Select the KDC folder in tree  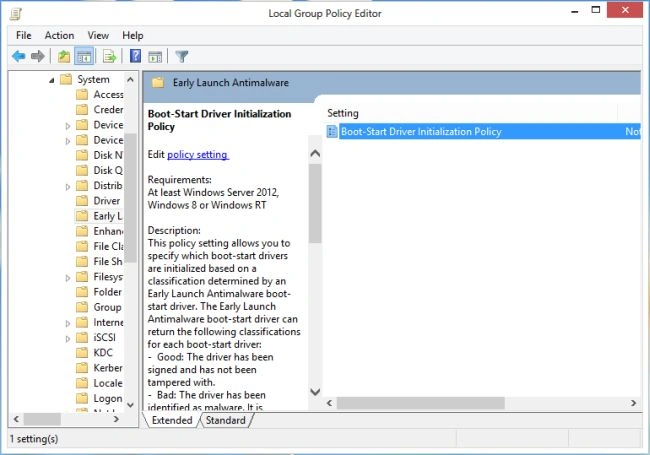(x=103, y=353)
